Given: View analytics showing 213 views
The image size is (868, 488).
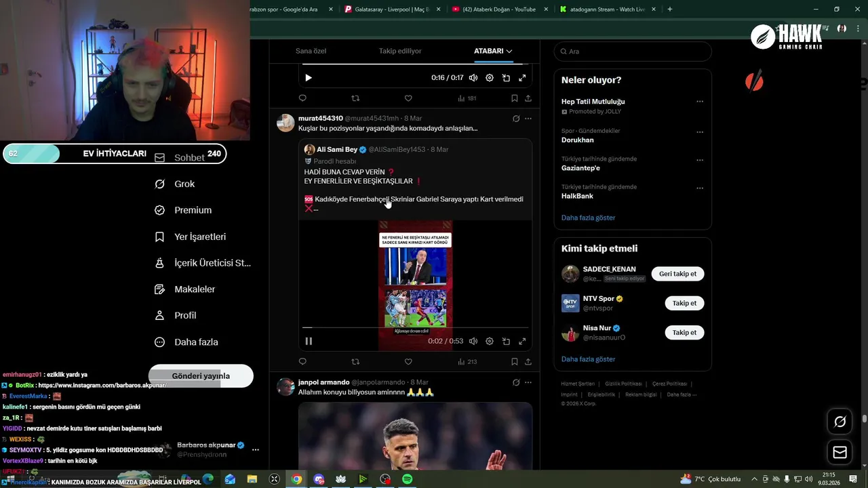Looking at the screenshot, I should 467,362.
